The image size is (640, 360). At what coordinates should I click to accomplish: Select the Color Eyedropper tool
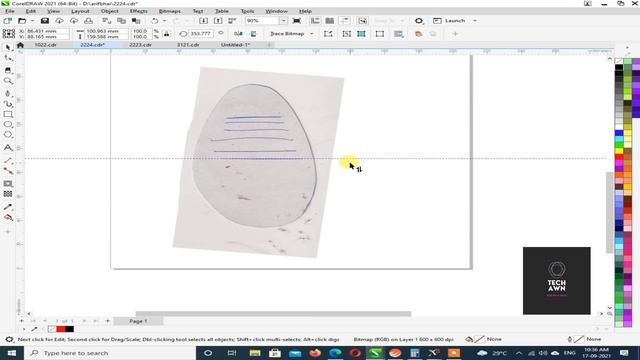tap(8, 207)
